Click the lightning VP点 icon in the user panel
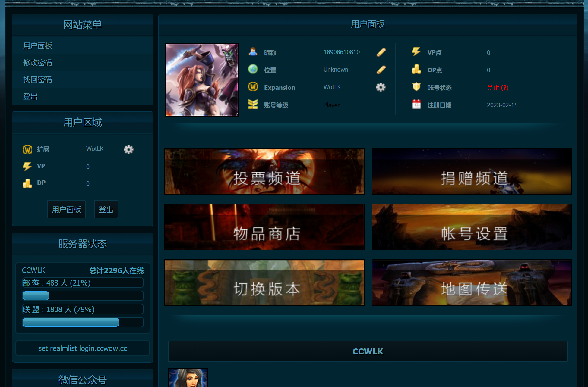588x387 pixels. coord(416,52)
